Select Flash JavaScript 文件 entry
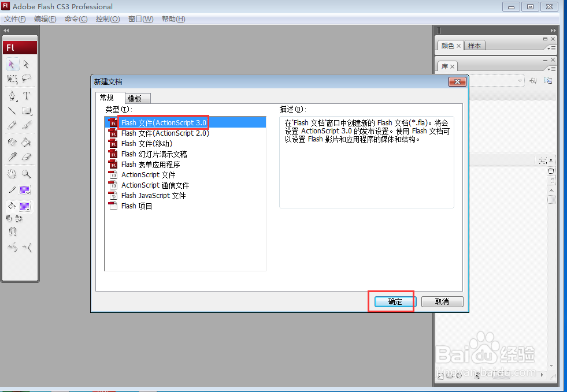Screen dimensions: 567x392 185,196
